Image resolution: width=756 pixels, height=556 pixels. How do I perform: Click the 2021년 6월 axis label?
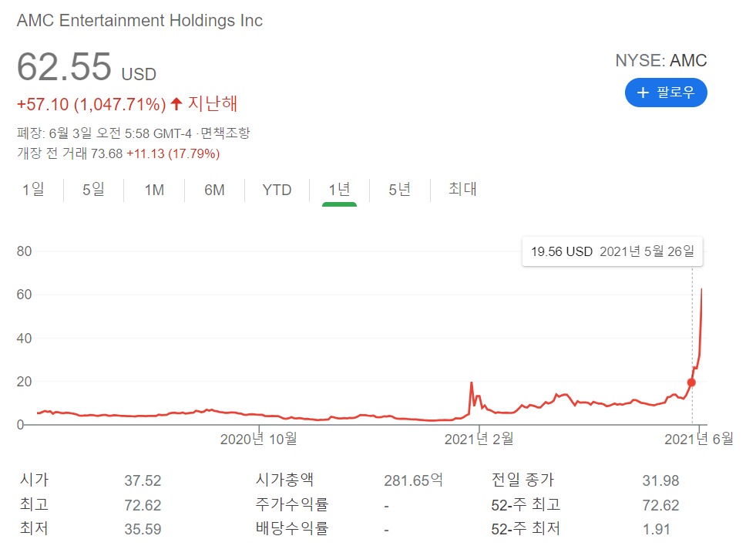tap(699, 440)
